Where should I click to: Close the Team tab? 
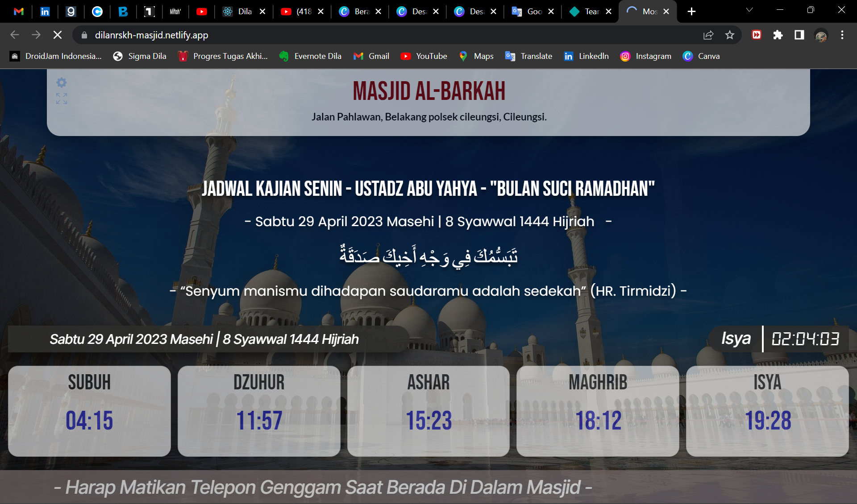click(608, 12)
